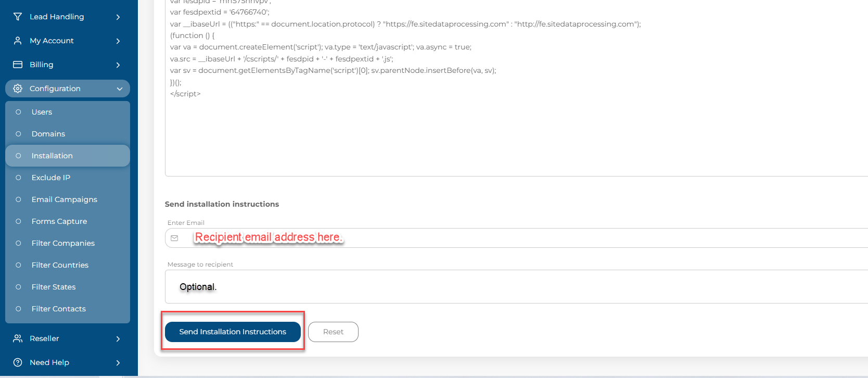Click the circle bullet beside Exclude IP

pyautogui.click(x=18, y=178)
